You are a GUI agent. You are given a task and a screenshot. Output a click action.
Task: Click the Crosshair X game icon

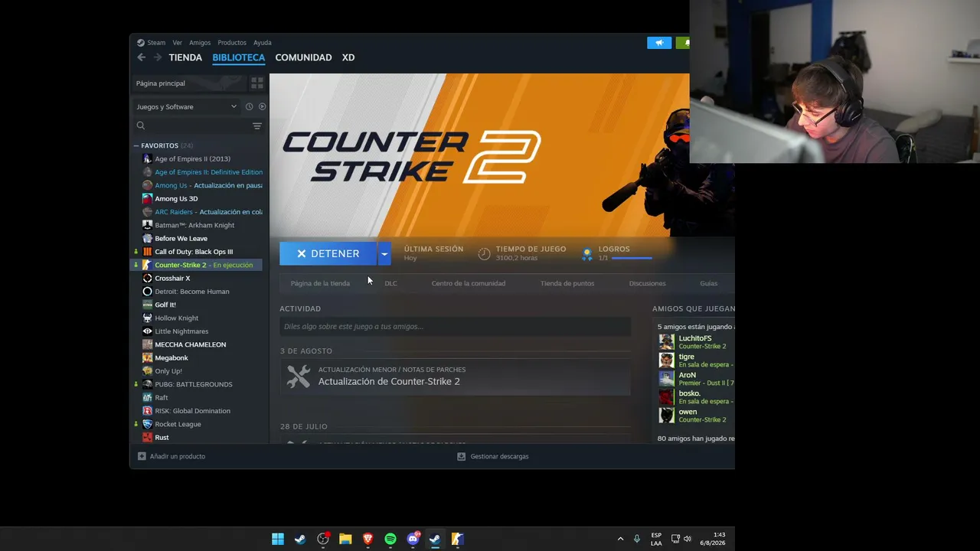pyautogui.click(x=148, y=279)
